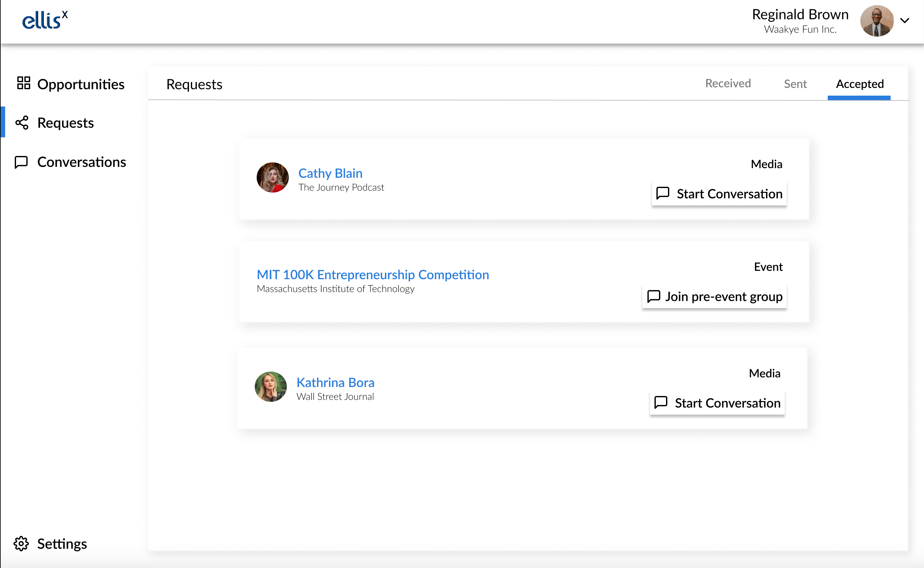Switch to the Sent tab
Screen dimensions: 924x568
(795, 84)
